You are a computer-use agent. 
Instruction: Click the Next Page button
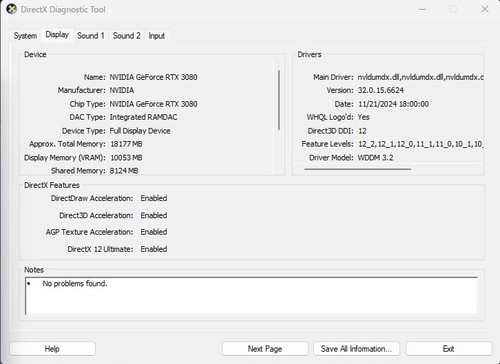click(265, 349)
